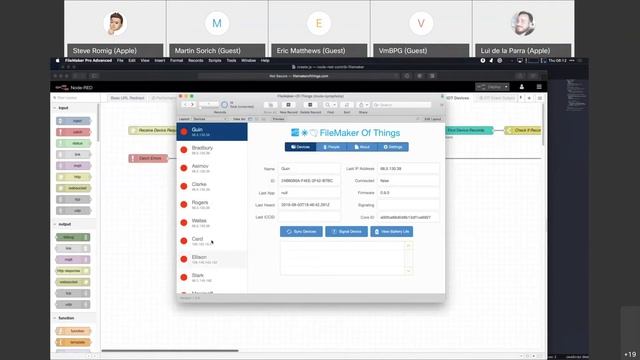Click the Preview button in layout bar
This screenshot has height=360, width=640.
278,119
